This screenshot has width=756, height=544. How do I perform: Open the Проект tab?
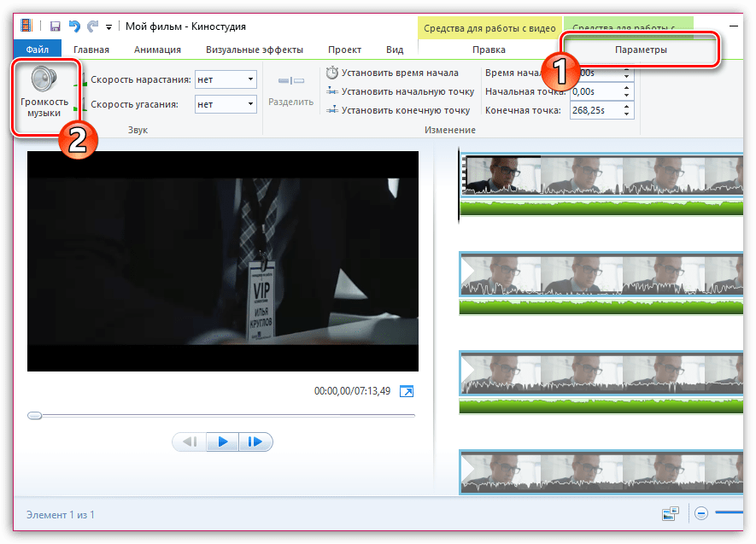(x=344, y=50)
